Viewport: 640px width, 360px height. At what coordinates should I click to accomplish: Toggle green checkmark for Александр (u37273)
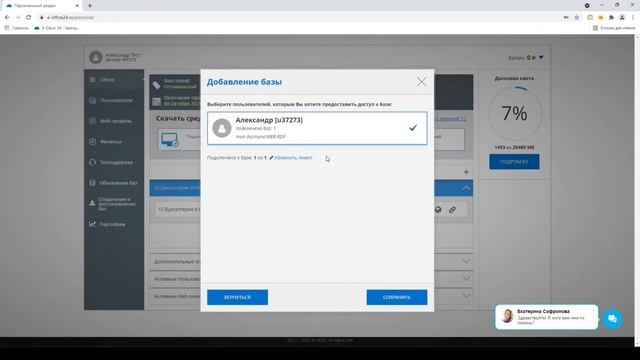click(x=413, y=128)
